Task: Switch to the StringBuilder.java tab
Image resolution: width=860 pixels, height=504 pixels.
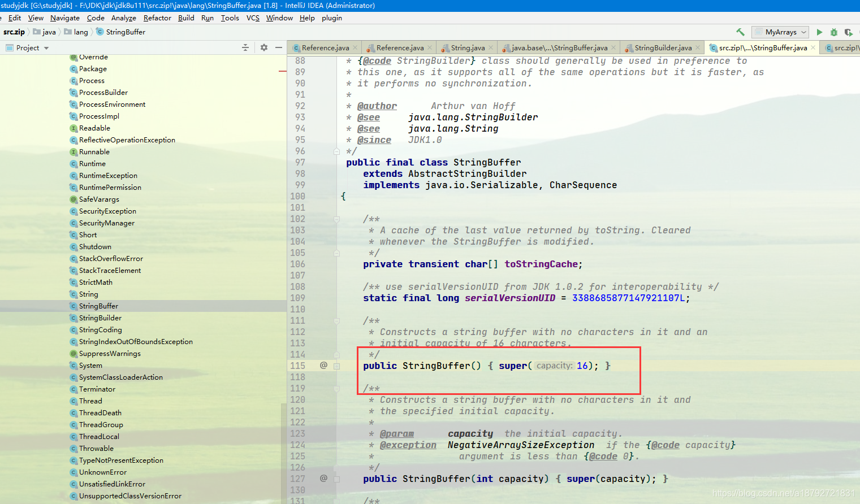Action: 663,48
